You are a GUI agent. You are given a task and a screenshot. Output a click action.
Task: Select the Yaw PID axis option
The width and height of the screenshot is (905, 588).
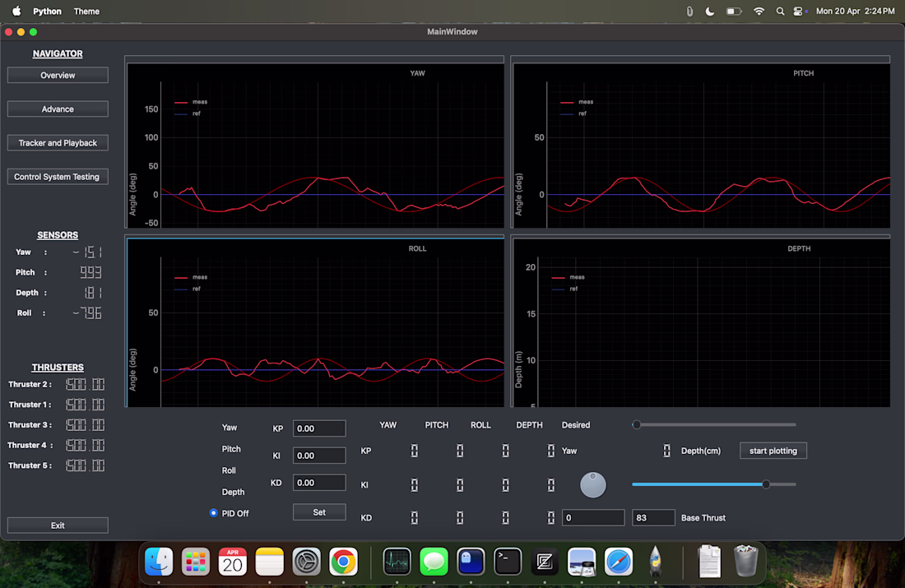pyautogui.click(x=230, y=428)
